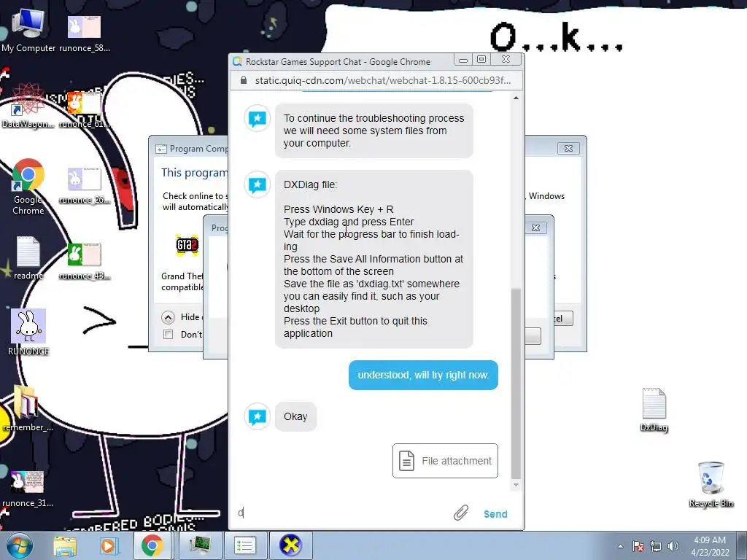Open Windows Media Player from taskbar
Screen dimensions: 747x560
tap(108, 545)
